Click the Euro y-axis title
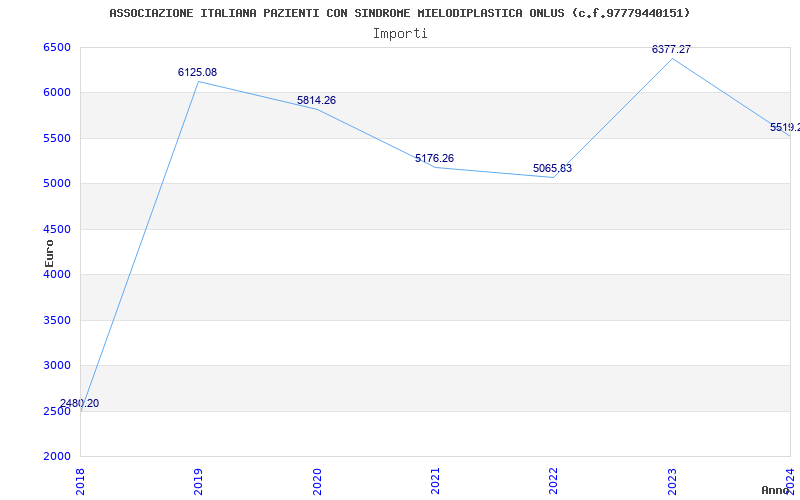The height and width of the screenshot is (500, 800). pyautogui.click(x=49, y=254)
